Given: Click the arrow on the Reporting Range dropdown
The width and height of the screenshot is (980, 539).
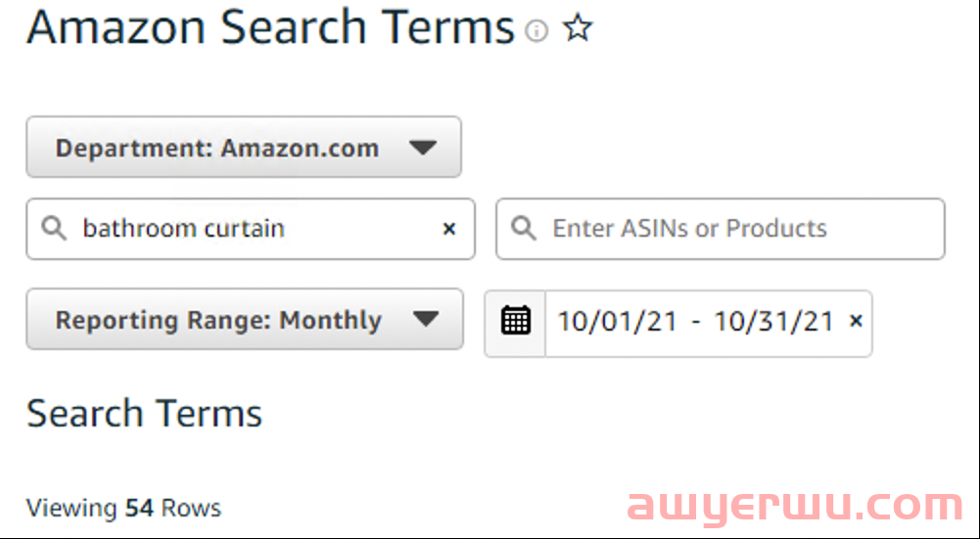Looking at the screenshot, I should coord(426,319).
